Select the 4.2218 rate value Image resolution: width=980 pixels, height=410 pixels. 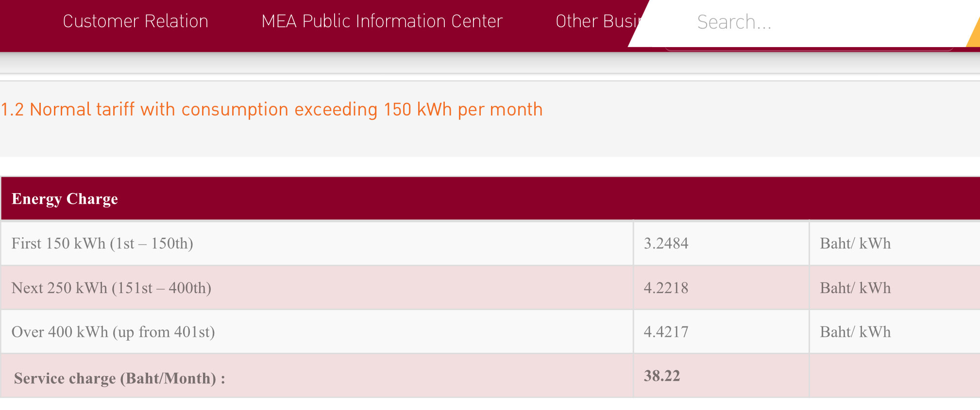coord(666,288)
